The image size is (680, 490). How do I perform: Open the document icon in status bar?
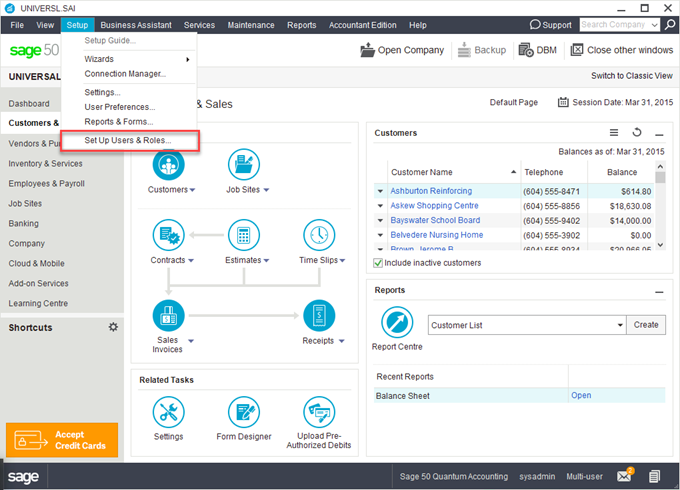point(654,476)
